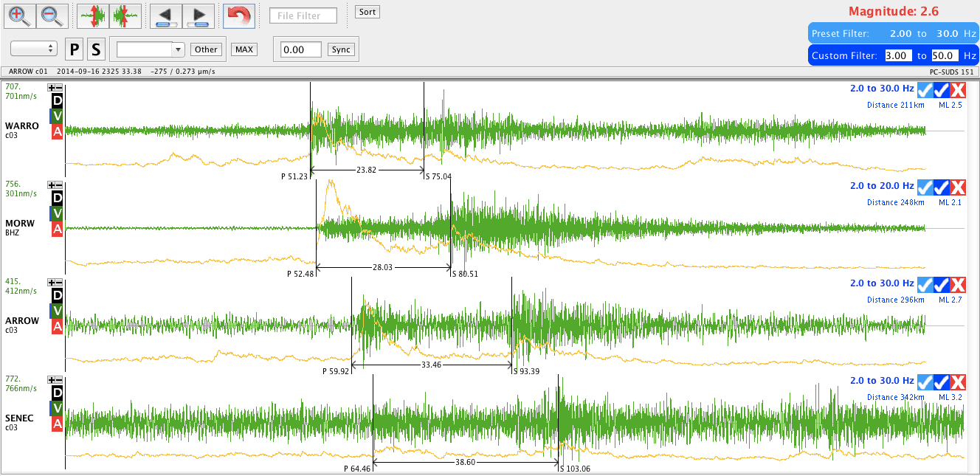Screen dimensions: 980x476
Task: Select velocity (V) mode on SENEC trace
Action: click(x=57, y=408)
